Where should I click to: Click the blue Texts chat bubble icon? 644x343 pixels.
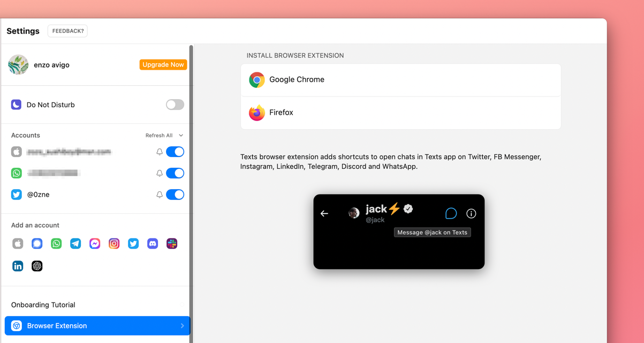pyautogui.click(x=451, y=213)
